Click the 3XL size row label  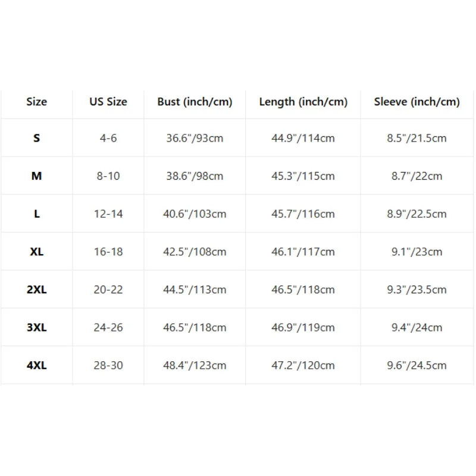(37, 328)
